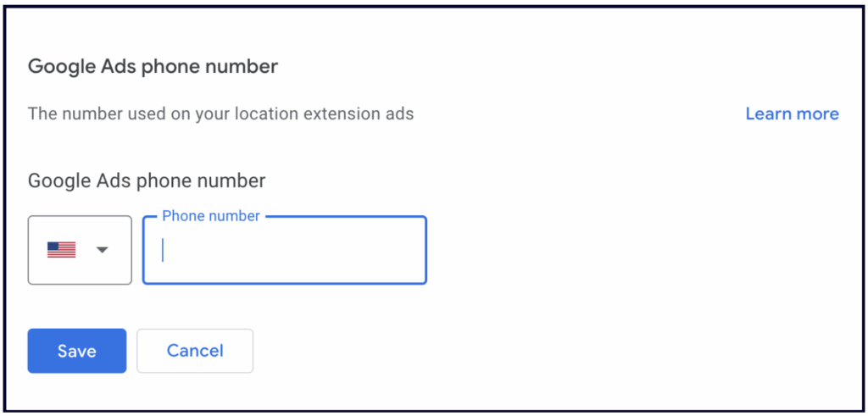Click the empty right side of the phone field
Viewport: 868px width, 416px height.
[x=373, y=251]
